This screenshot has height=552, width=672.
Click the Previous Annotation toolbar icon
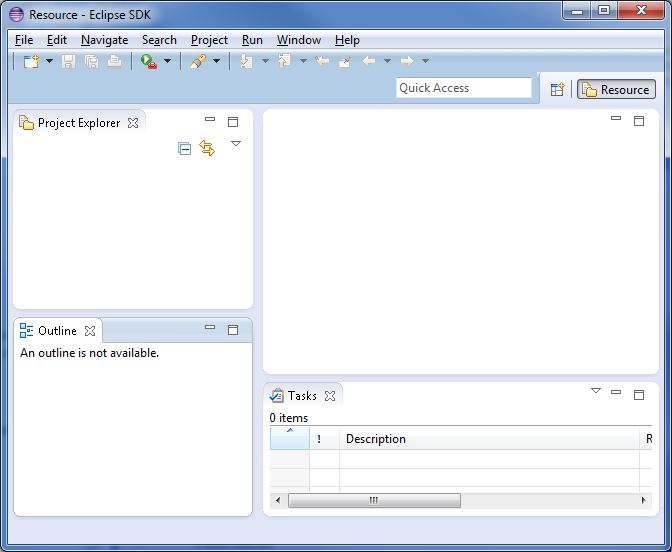(x=284, y=61)
